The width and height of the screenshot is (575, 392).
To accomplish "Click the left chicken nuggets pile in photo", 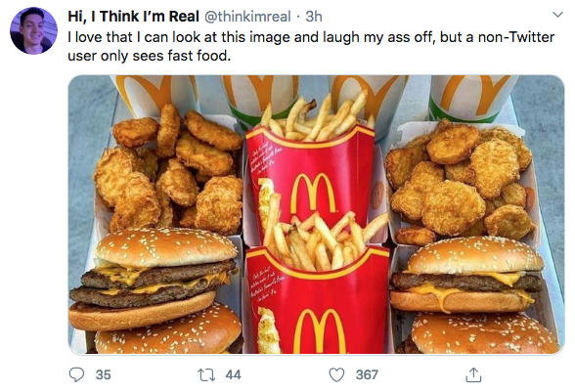I will coord(168,169).
